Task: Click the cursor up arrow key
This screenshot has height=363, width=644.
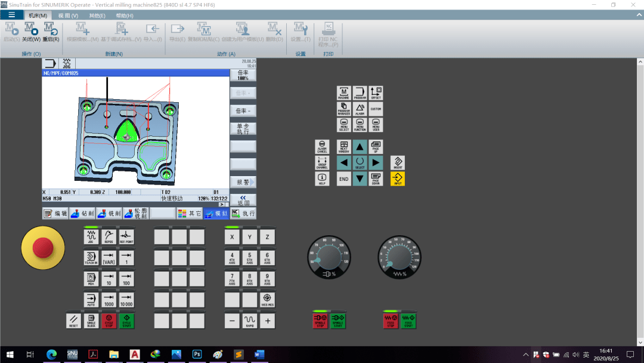Action: coord(360,147)
